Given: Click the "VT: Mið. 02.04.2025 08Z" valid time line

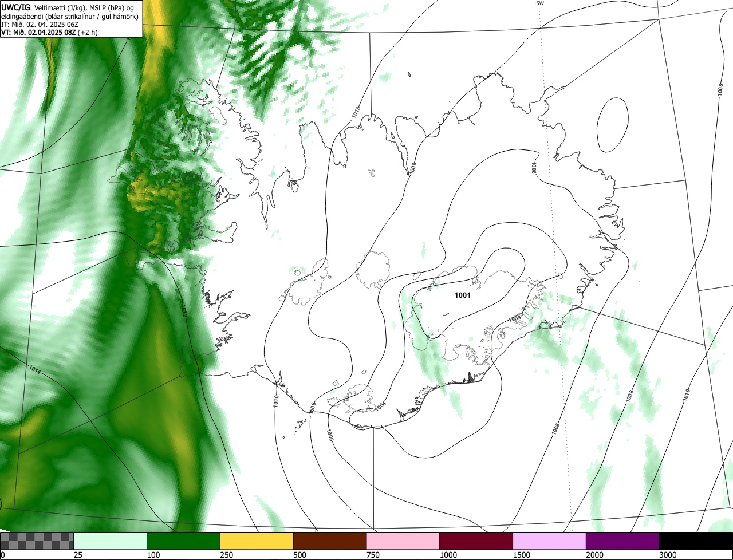Looking at the screenshot, I should (38, 32).
